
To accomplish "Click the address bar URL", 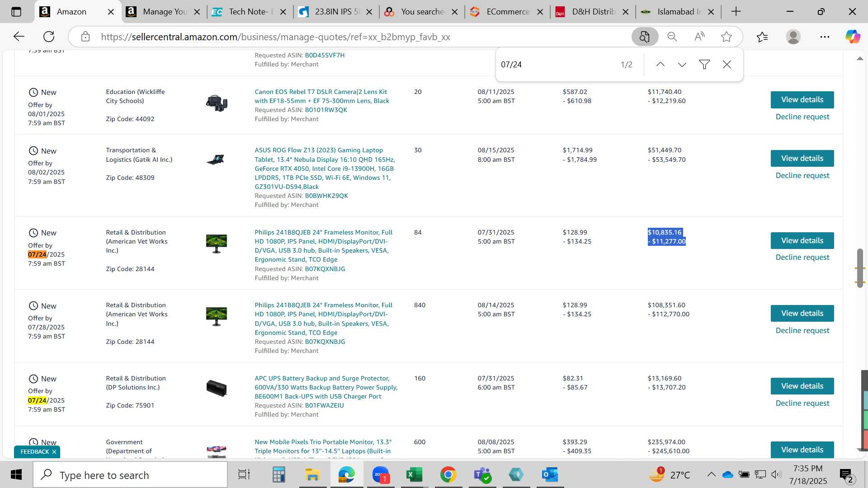I will [x=275, y=37].
